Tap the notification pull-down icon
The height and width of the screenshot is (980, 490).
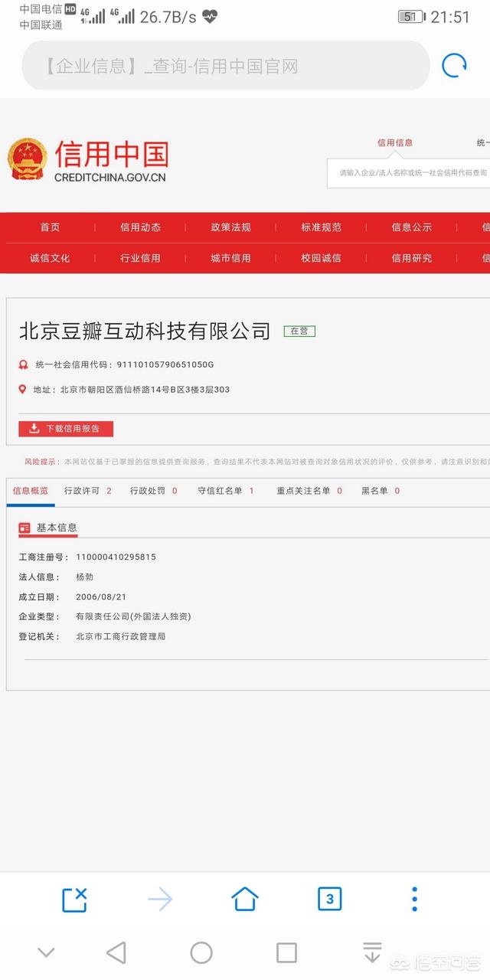[372, 952]
